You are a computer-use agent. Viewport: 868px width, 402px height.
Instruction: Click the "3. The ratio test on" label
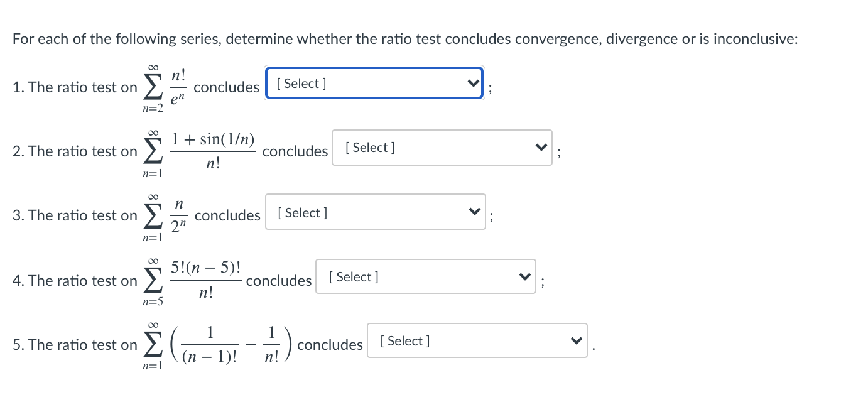tap(75, 215)
